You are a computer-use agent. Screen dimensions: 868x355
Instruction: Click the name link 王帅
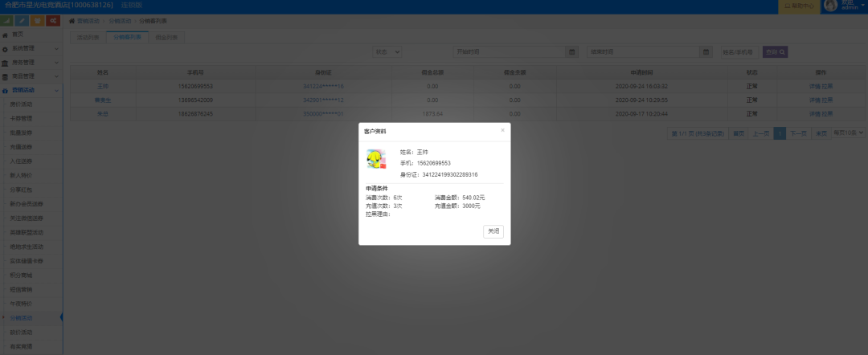(x=102, y=86)
